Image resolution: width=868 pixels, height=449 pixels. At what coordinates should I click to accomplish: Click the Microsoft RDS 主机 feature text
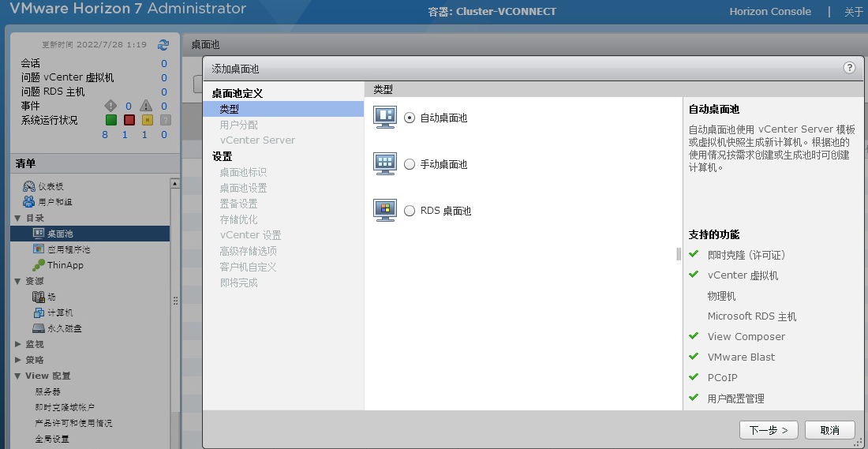tap(752, 316)
